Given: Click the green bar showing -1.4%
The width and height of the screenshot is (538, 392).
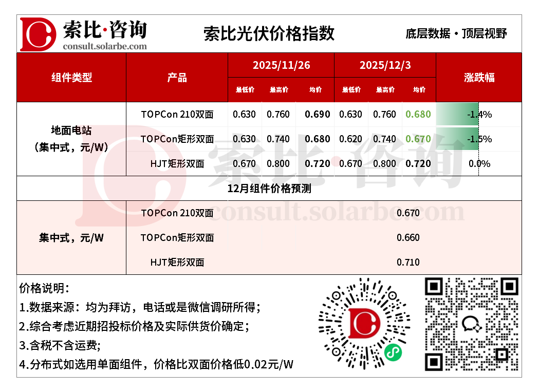Looking at the screenshot, I should [458, 115].
